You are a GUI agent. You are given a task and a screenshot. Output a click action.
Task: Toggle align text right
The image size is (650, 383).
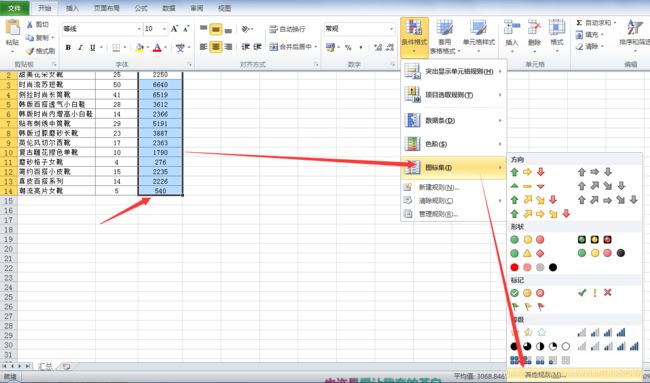pyautogui.click(x=228, y=47)
